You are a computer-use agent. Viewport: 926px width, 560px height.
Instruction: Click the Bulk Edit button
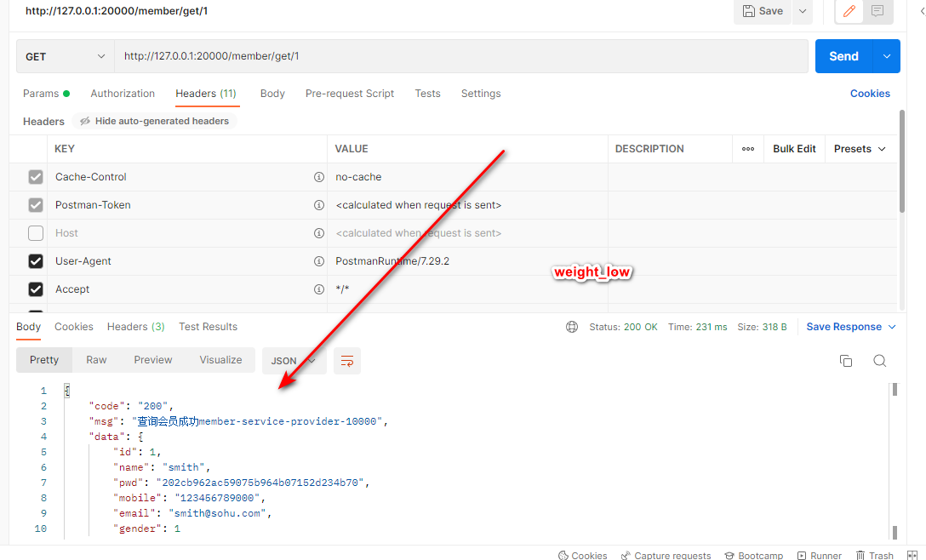794,149
